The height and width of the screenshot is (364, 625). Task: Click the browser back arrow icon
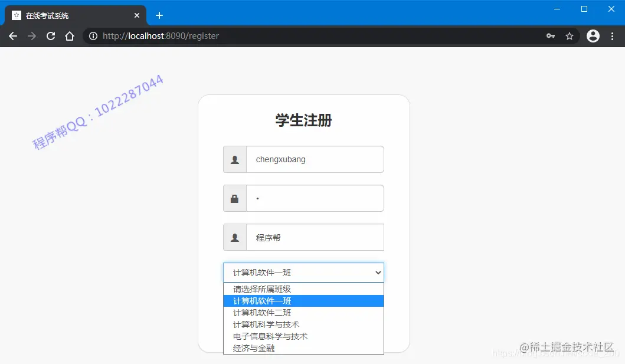click(x=12, y=36)
